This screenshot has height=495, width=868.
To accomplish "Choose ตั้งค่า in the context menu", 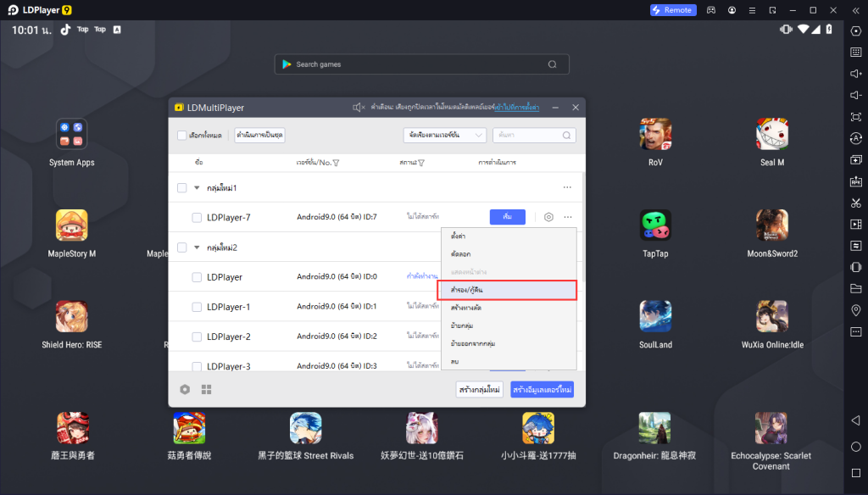I will 508,236.
